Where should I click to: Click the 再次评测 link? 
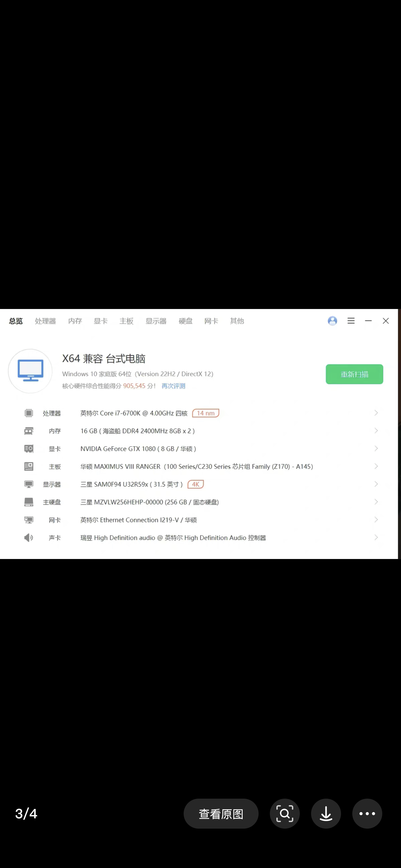(173, 386)
